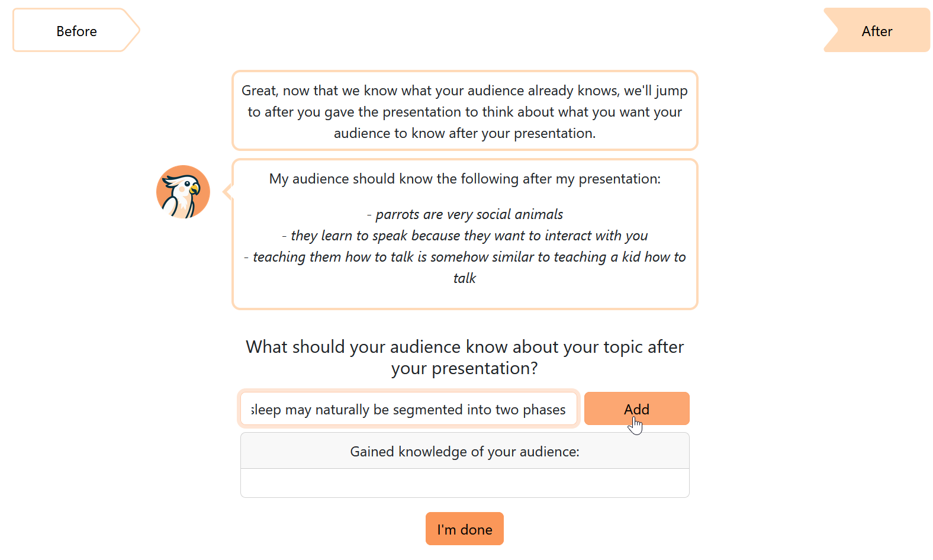Click 'to after you gave the presentation' line
The height and width of the screenshot is (560, 933).
pos(465,112)
